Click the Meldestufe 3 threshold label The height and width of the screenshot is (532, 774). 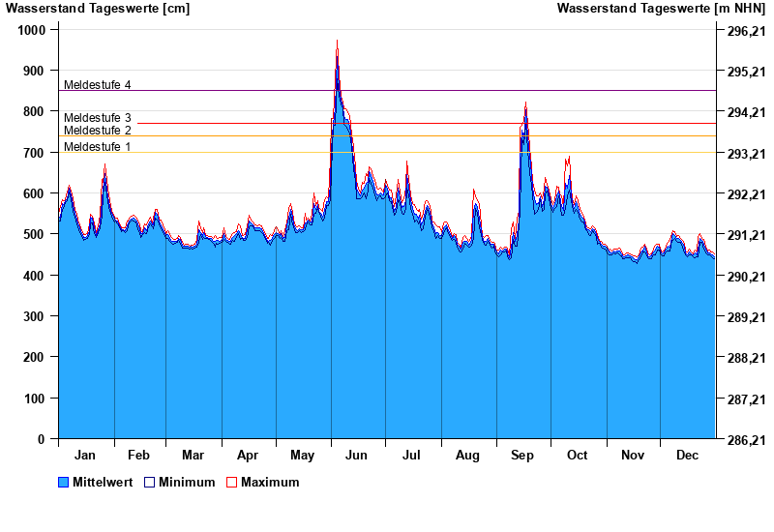[x=97, y=118]
